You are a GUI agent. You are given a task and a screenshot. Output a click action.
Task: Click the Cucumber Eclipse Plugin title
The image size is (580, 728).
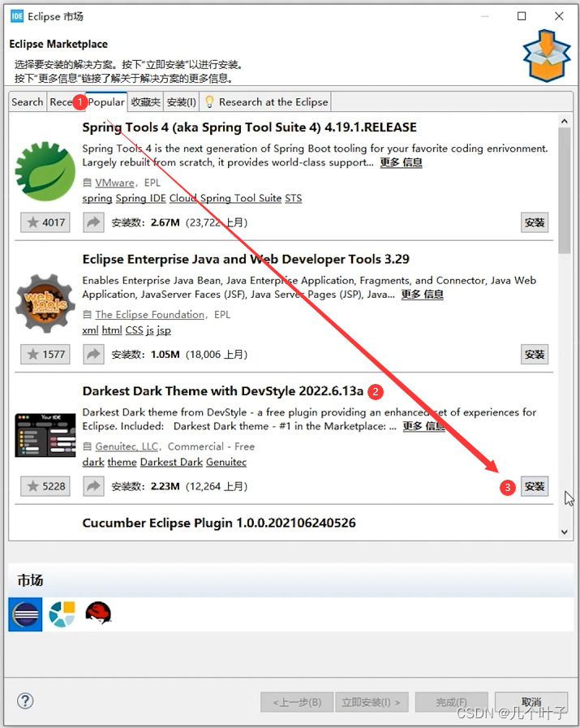[219, 523]
